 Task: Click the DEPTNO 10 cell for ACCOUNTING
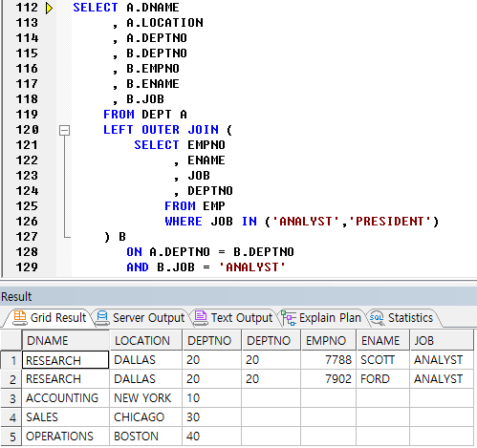[212, 398]
